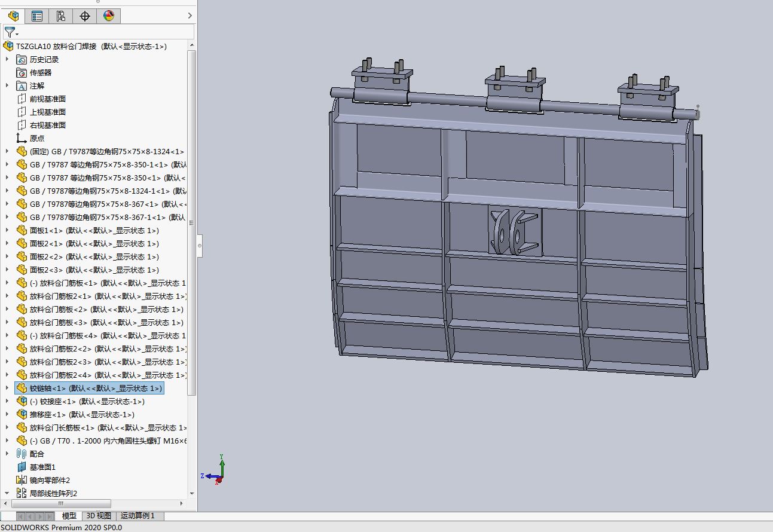Open the ConfigurationManager tab
Screen dimensions: 773x532
tap(61, 16)
